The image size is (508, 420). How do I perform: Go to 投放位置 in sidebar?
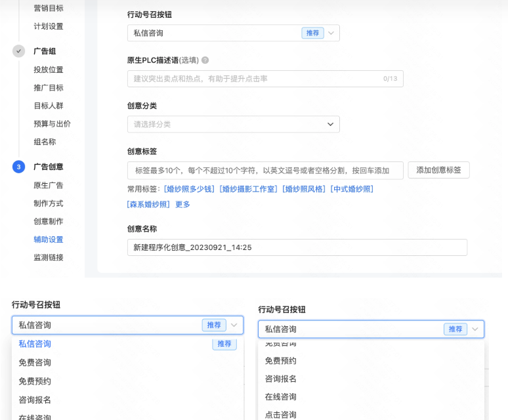coord(49,70)
